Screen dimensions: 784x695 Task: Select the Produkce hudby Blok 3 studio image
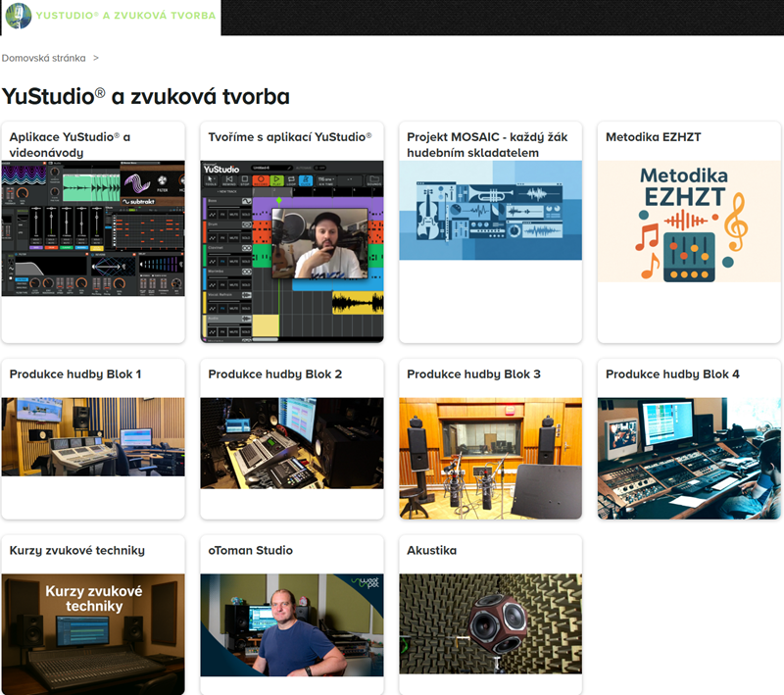coord(490,458)
